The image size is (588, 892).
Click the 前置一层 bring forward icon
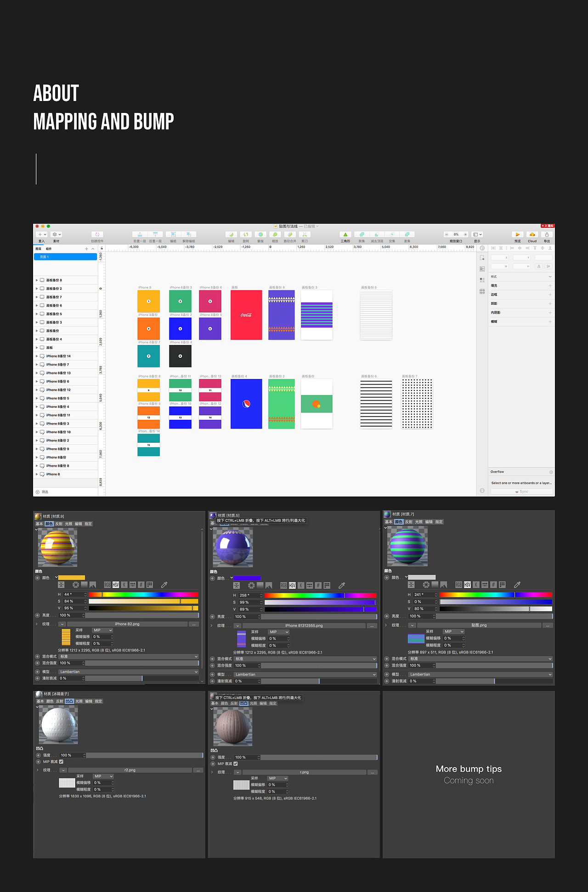tap(140, 234)
